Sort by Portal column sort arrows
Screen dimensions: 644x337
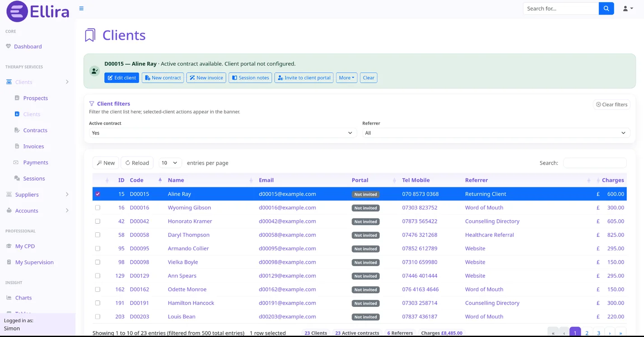pos(394,180)
